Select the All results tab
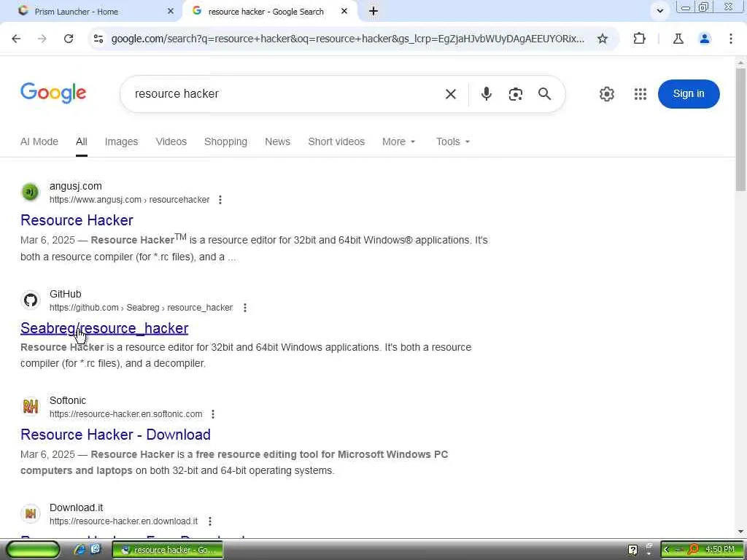The height and width of the screenshot is (560, 747). coord(82,141)
